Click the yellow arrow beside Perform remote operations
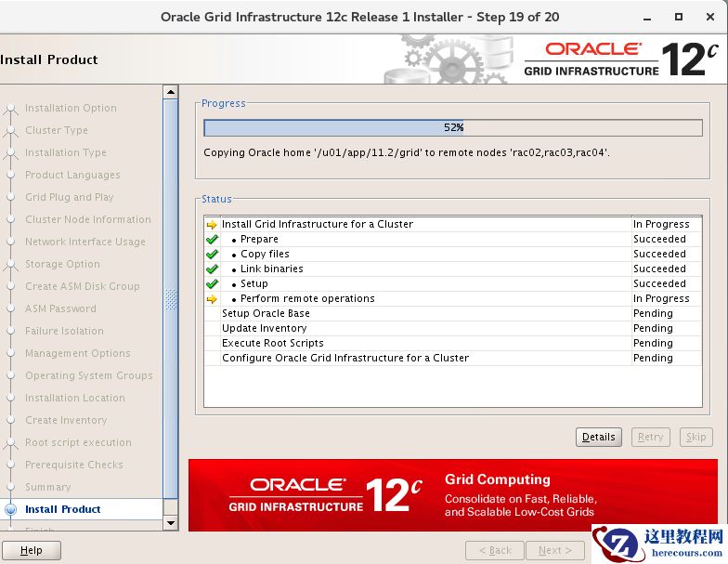728x564 pixels. point(212,299)
